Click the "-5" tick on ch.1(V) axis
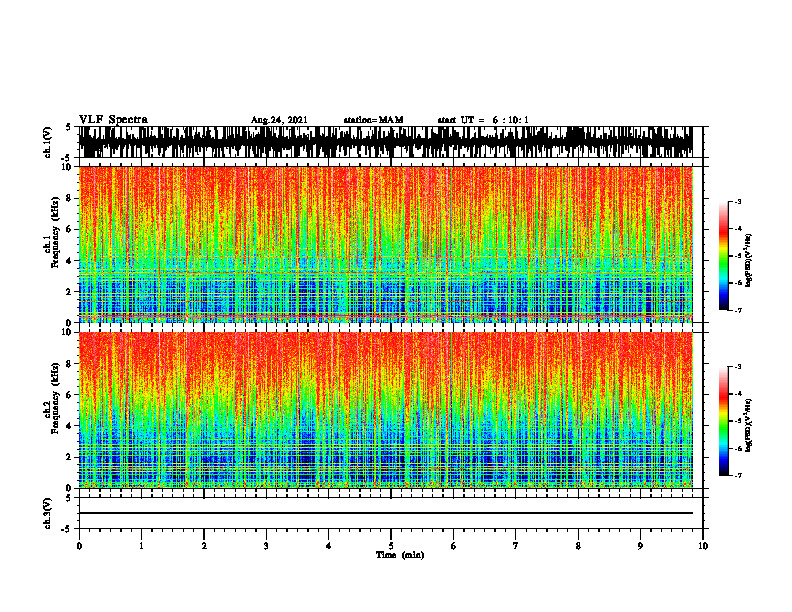 tap(67, 158)
